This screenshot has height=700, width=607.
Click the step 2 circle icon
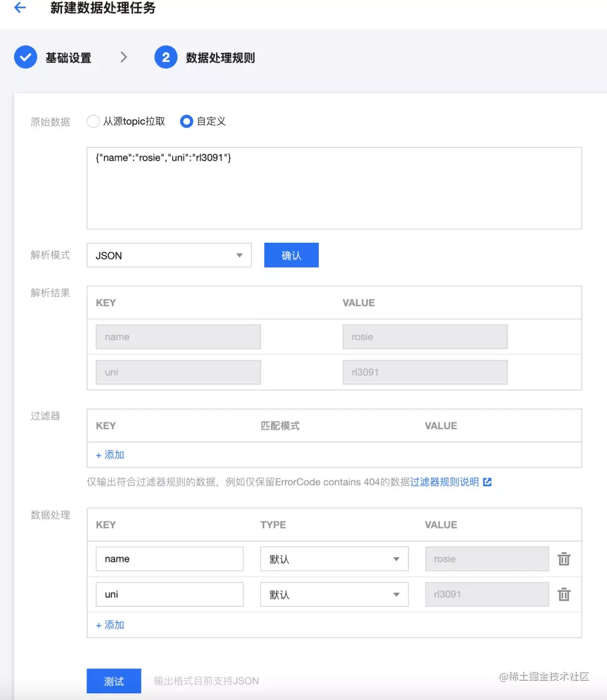[x=166, y=57]
